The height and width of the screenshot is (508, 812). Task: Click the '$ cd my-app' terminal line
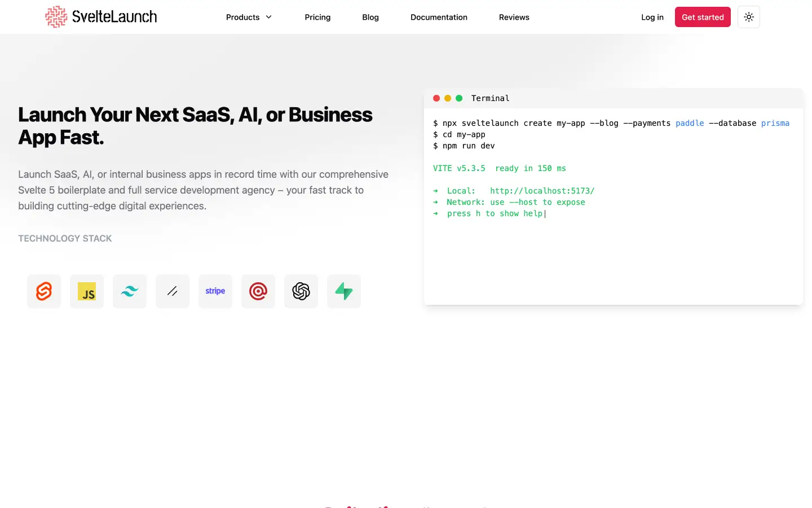(459, 134)
